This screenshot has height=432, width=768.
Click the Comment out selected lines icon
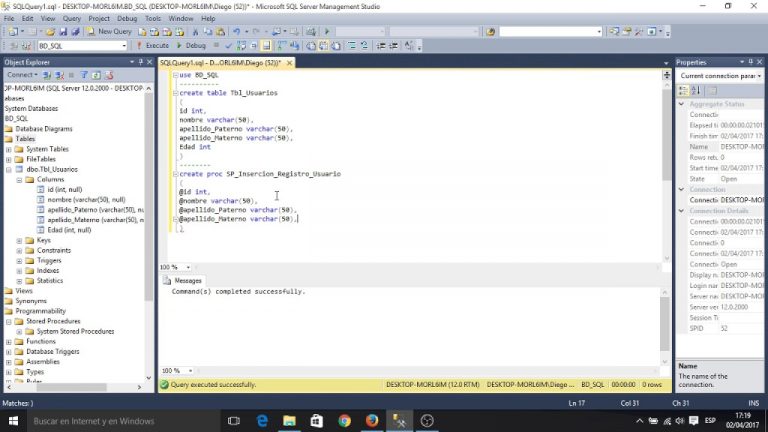[352, 46]
